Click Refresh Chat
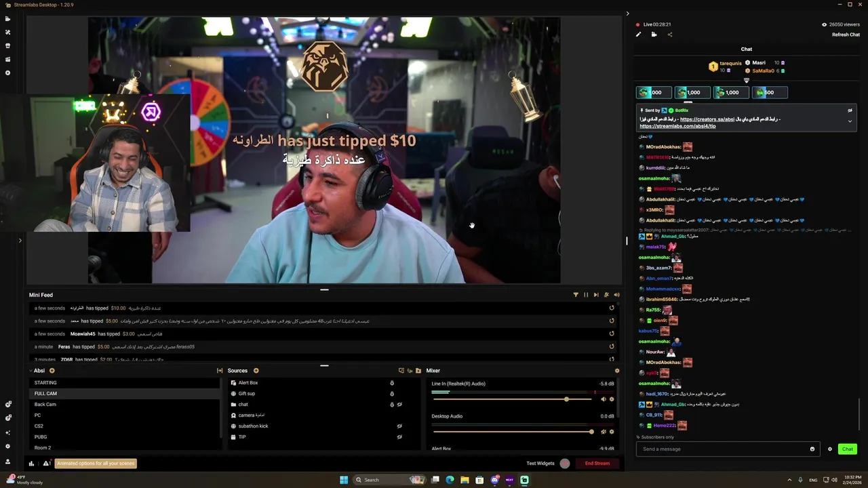868x488 pixels. (x=846, y=35)
